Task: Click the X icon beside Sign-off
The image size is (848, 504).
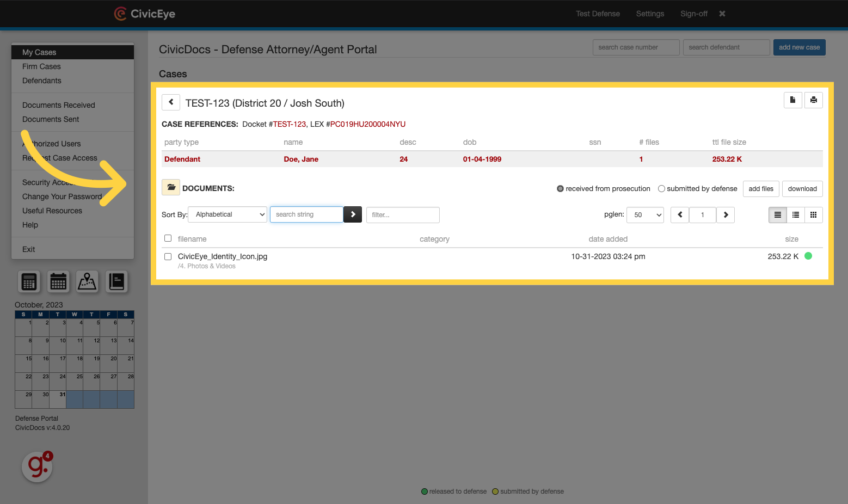Action: point(722,14)
